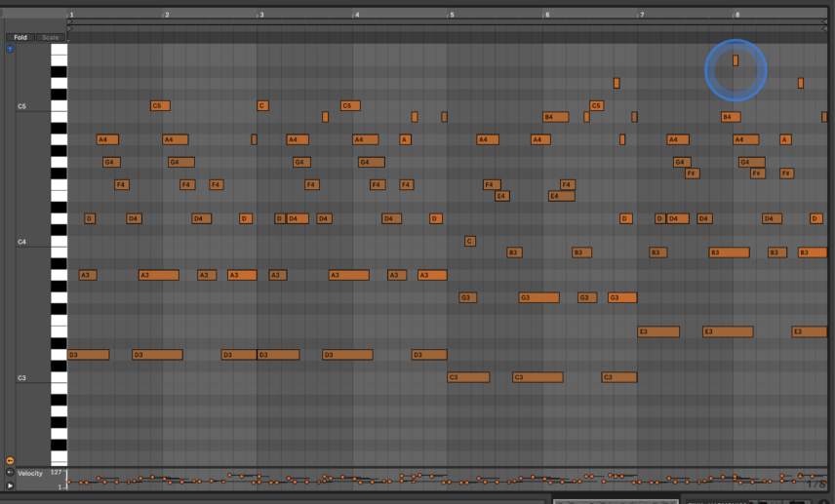
Task: Expand the lane with the play-triangle icon
Action: (x=10, y=485)
